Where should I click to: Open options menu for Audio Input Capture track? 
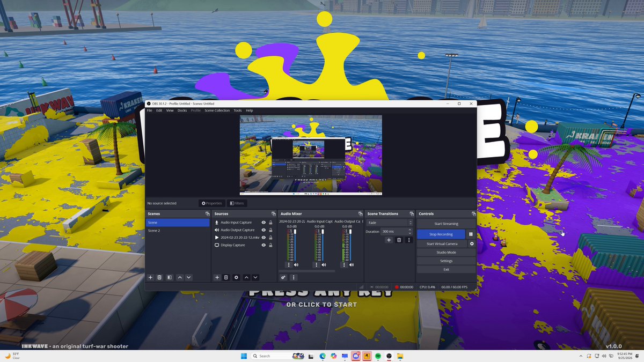316,264
